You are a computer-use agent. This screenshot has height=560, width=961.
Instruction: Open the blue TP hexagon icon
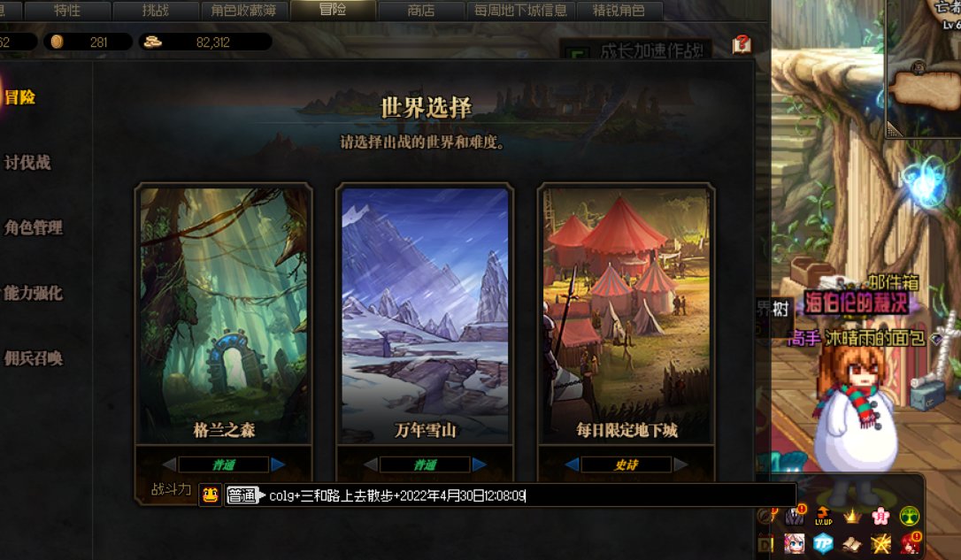click(823, 543)
